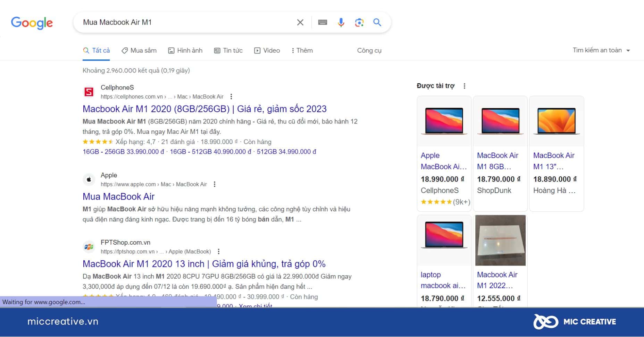This screenshot has height=337, width=644.
Task: Open MacBook Air M1 2020 13 inch result
Action: tap(204, 264)
